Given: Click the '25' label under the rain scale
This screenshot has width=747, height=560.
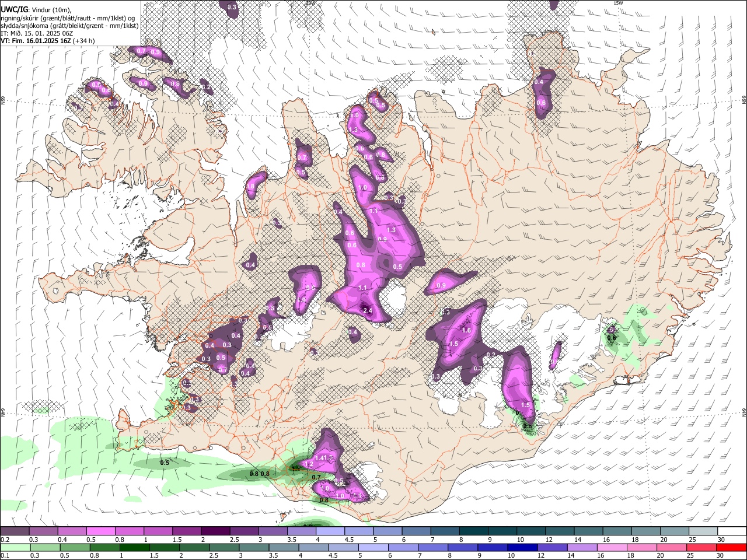Looking at the screenshot, I should point(690,556).
